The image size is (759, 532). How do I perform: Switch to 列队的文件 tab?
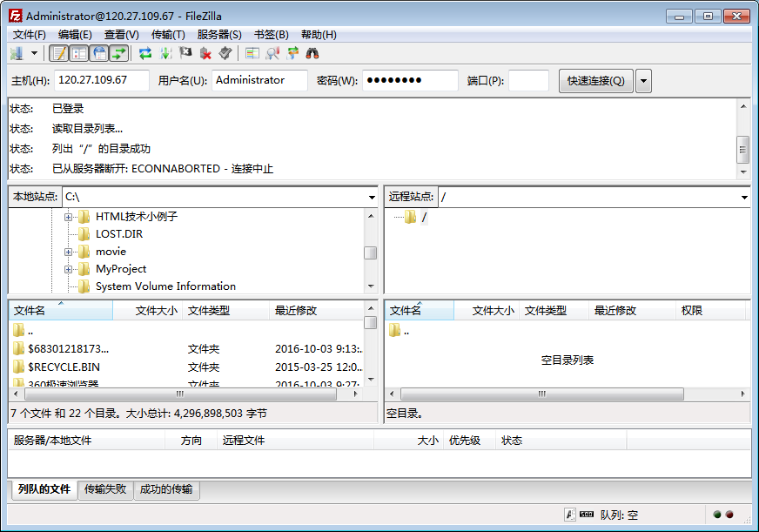(x=44, y=489)
